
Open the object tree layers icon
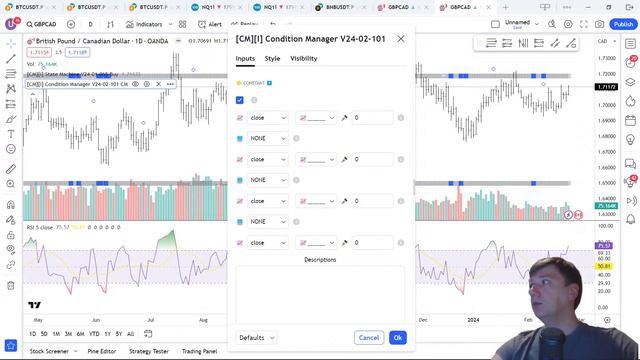click(631, 82)
